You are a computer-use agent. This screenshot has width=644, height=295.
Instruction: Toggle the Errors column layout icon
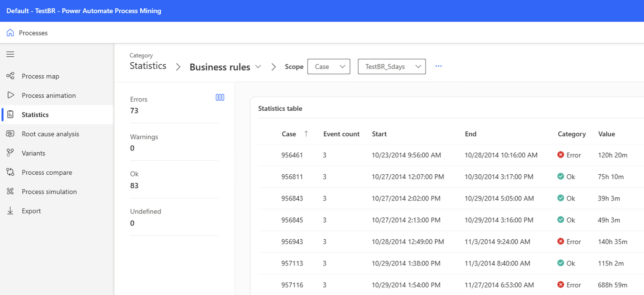(220, 98)
